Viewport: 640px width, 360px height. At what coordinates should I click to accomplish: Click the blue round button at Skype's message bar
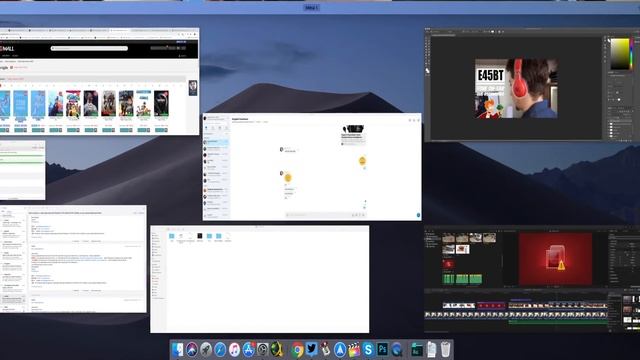(x=418, y=215)
